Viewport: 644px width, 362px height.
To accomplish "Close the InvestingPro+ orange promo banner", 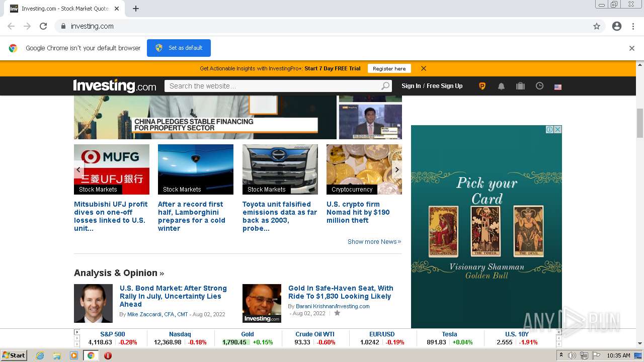I will click(x=424, y=68).
